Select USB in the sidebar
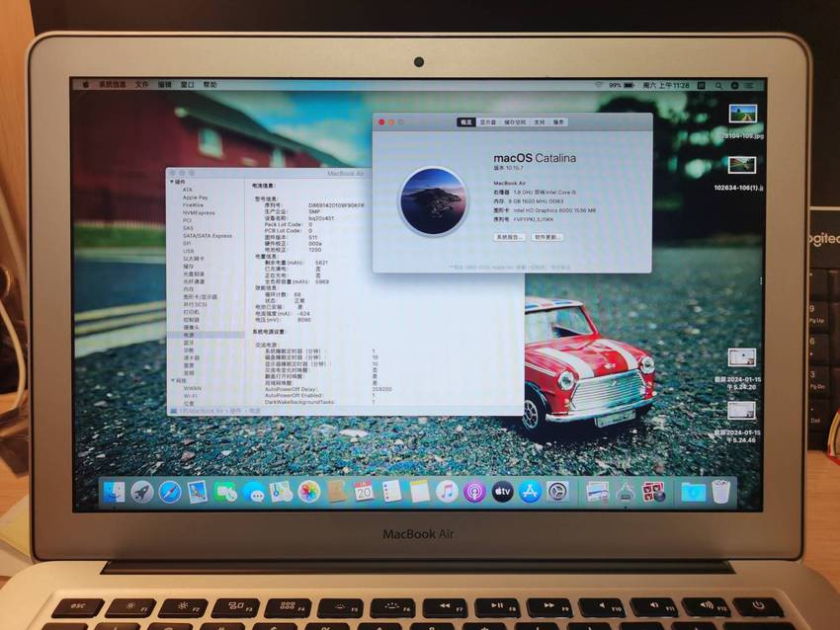The height and width of the screenshot is (630, 840). (x=188, y=251)
